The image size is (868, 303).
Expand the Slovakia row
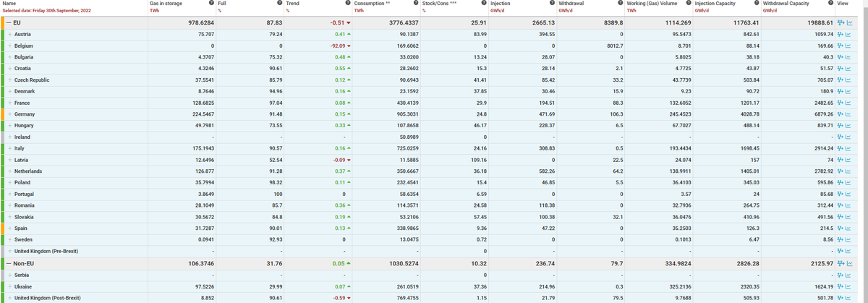click(10, 217)
